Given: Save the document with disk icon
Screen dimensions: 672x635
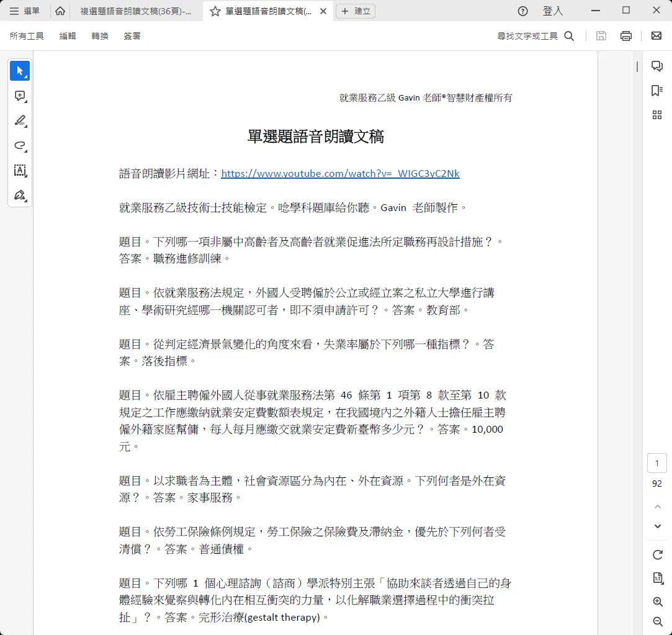Looking at the screenshot, I should [601, 36].
